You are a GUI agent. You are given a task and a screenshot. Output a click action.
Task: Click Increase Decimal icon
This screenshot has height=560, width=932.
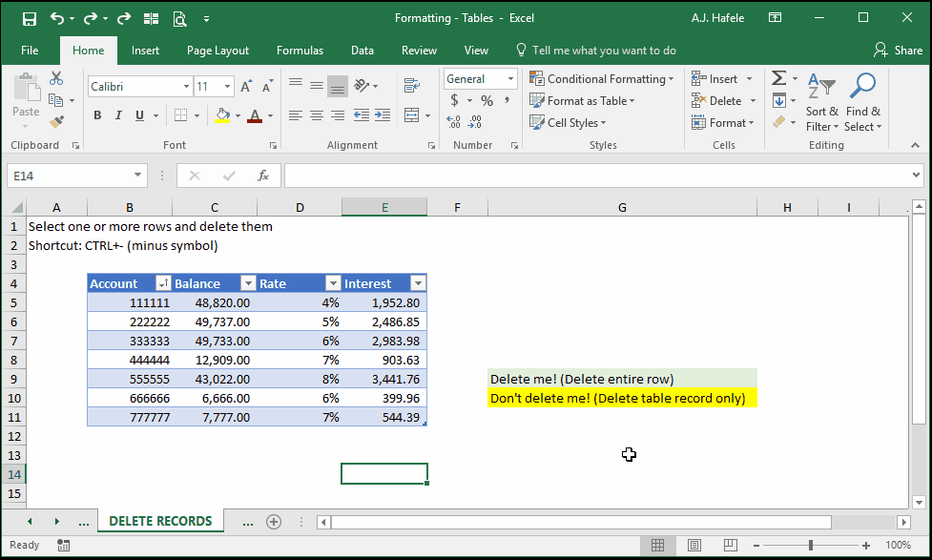click(x=453, y=122)
